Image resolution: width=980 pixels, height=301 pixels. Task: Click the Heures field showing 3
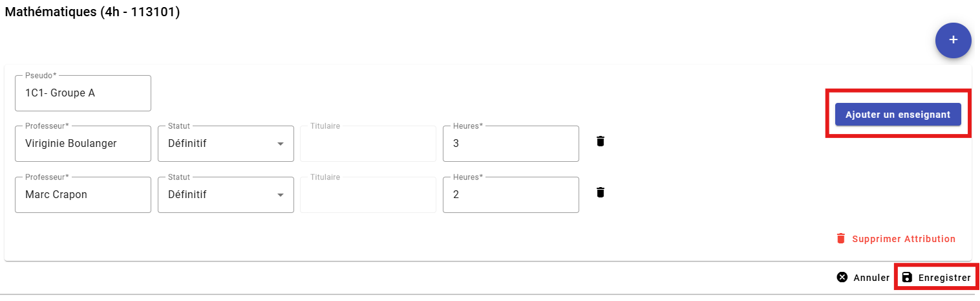(511, 144)
